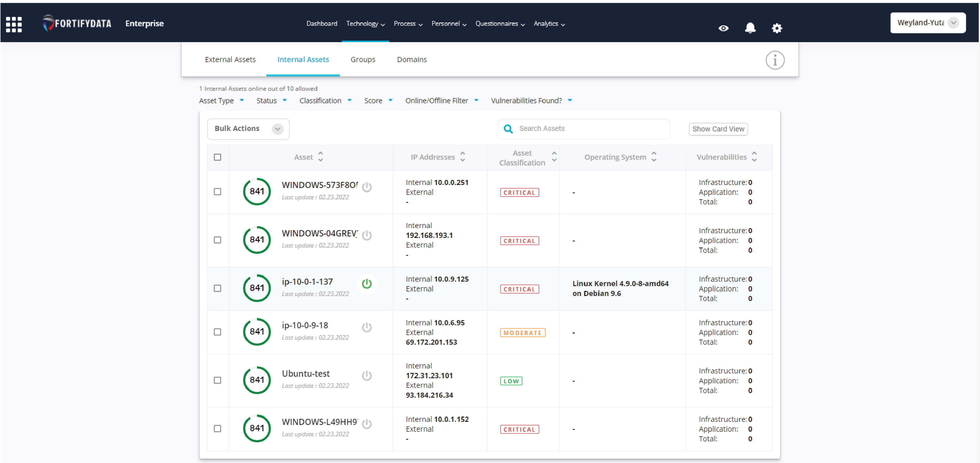This screenshot has width=980, height=463.
Task: Check the checkbox for Ubuntu-test row
Action: [x=218, y=380]
